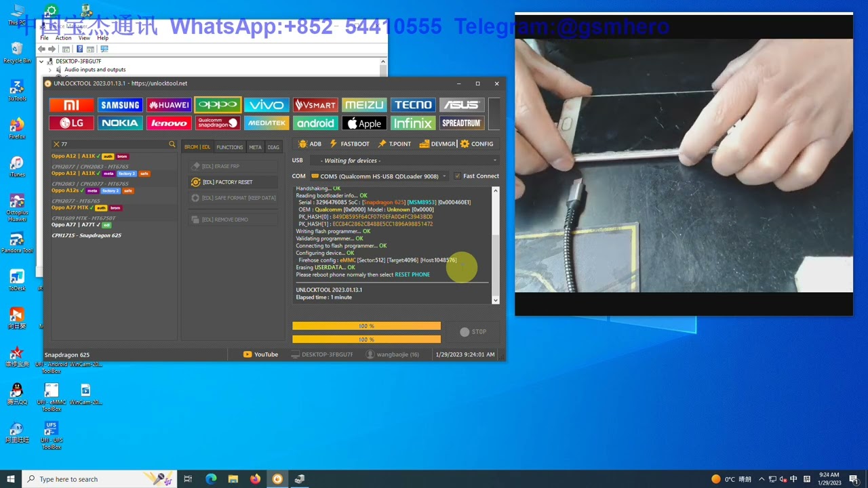The image size is (868, 488).
Task: Select the ASUS brand logo
Action: (x=462, y=105)
